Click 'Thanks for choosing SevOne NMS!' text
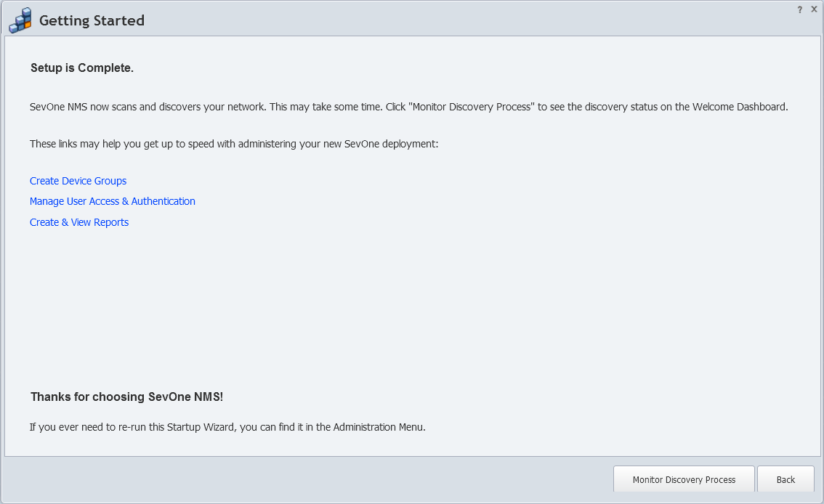The width and height of the screenshot is (824, 504). (x=126, y=397)
